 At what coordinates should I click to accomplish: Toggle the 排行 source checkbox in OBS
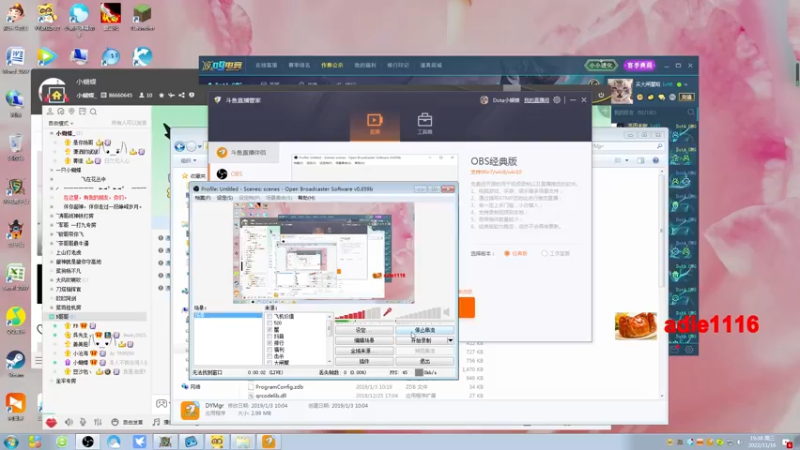pyautogui.click(x=269, y=343)
